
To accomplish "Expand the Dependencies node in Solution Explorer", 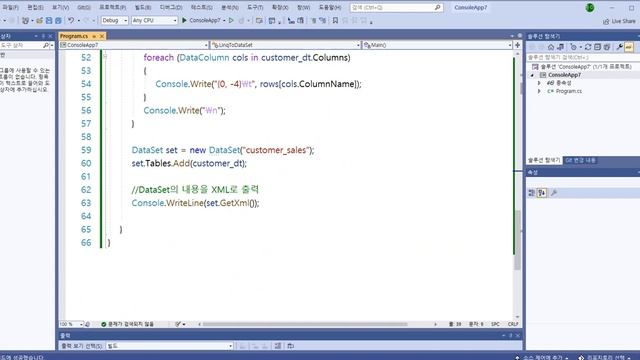I will pos(539,83).
